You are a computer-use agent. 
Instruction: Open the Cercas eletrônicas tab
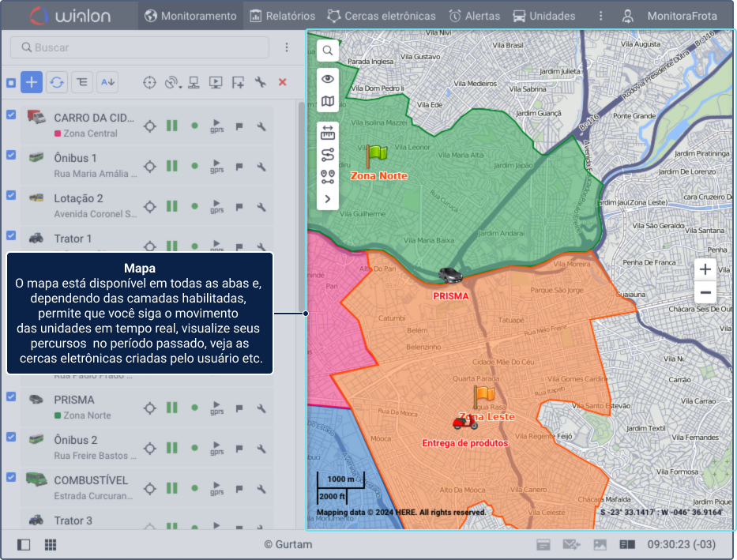pos(382,16)
